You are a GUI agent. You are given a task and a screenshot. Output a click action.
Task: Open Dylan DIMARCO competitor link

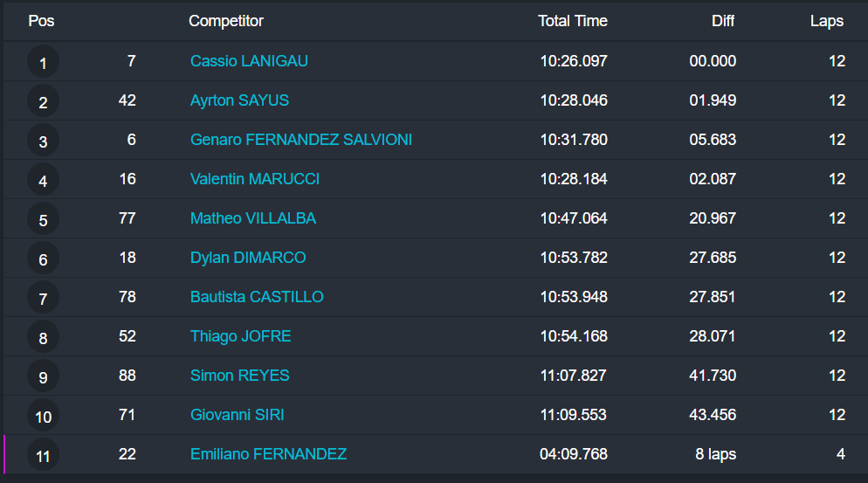point(248,258)
